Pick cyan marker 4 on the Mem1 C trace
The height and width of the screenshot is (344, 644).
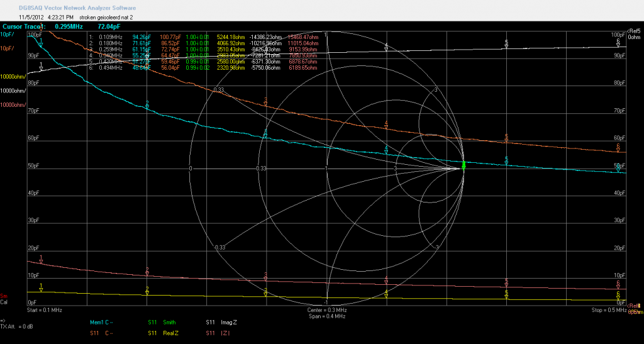386,150
